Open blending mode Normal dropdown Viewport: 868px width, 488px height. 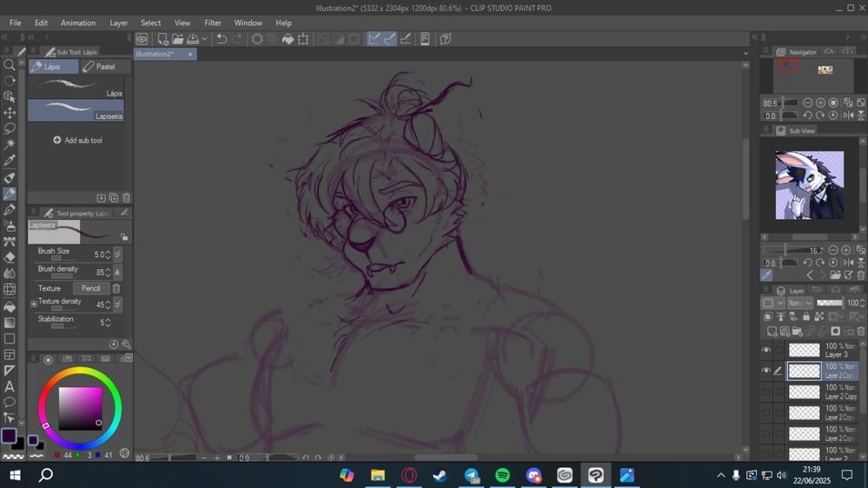[800, 303]
